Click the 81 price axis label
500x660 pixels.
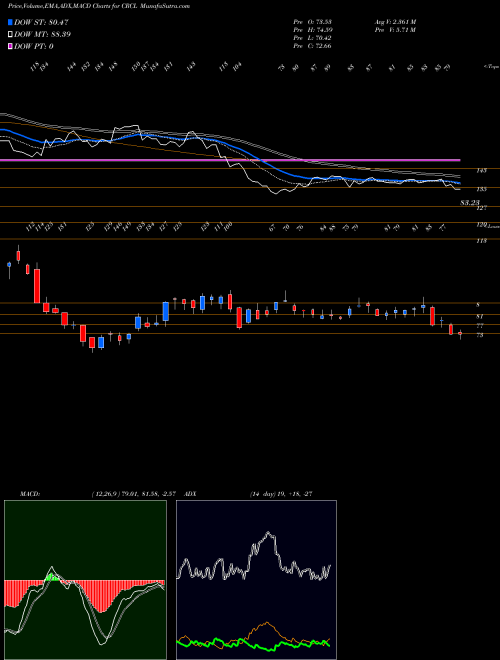click(x=479, y=316)
